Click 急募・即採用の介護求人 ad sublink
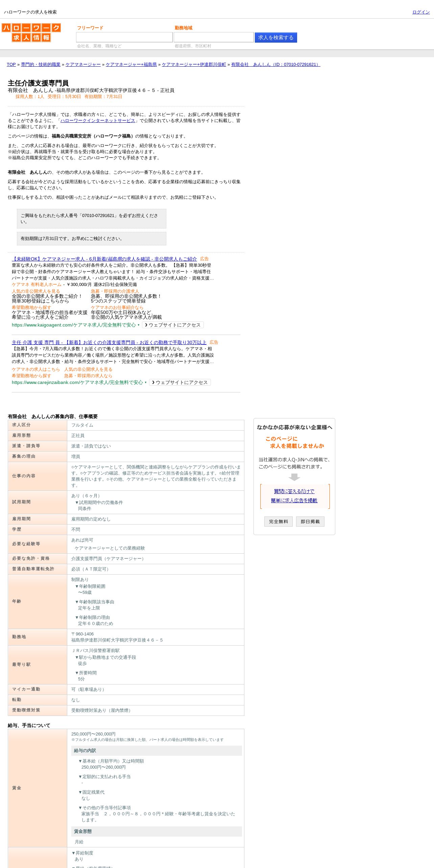 pyautogui.click(x=115, y=291)
